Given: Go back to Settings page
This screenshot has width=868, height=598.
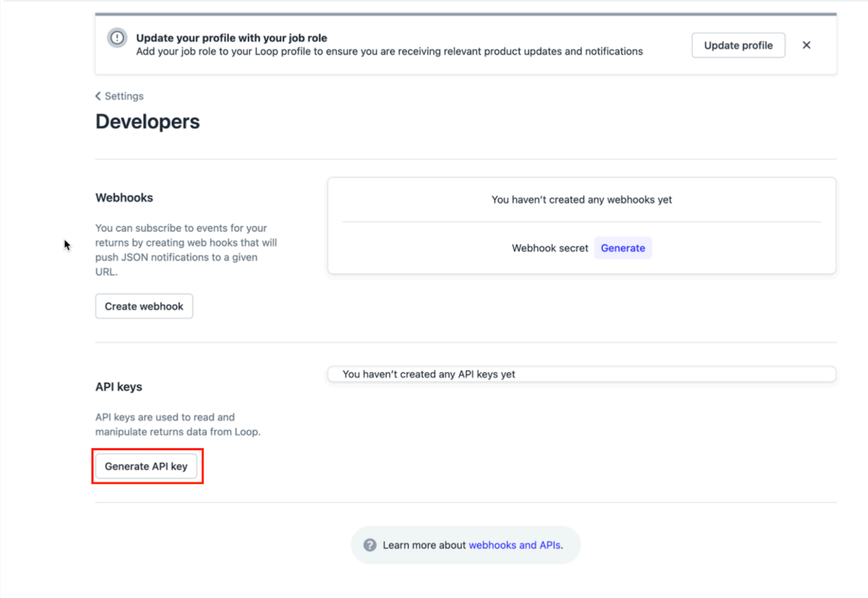Looking at the screenshot, I should click(x=124, y=96).
